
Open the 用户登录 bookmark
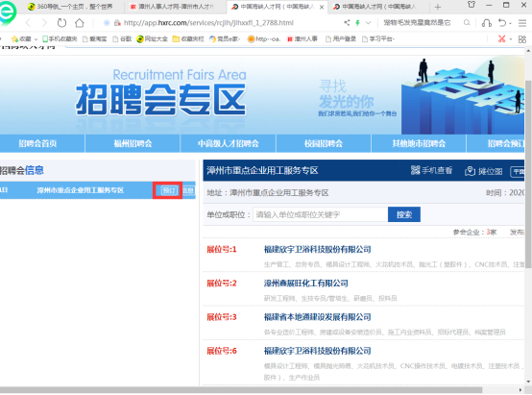pyautogui.click(x=341, y=39)
